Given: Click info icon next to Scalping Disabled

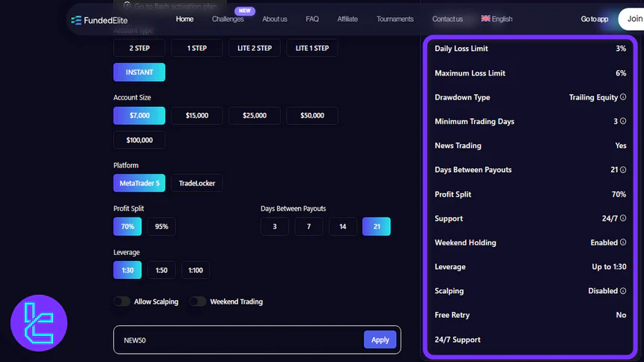Looking at the screenshot, I should pos(623,291).
